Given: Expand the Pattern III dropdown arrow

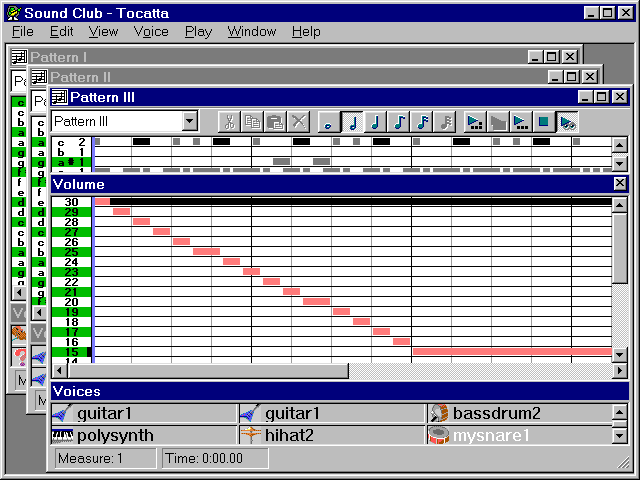Looking at the screenshot, I should [x=190, y=121].
